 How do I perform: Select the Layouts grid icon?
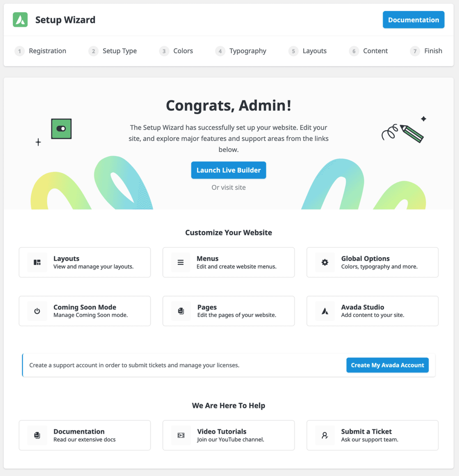click(37, 262)
